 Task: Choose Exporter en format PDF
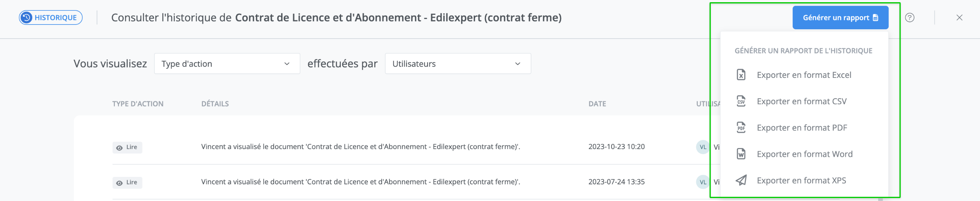click(801, 128)
